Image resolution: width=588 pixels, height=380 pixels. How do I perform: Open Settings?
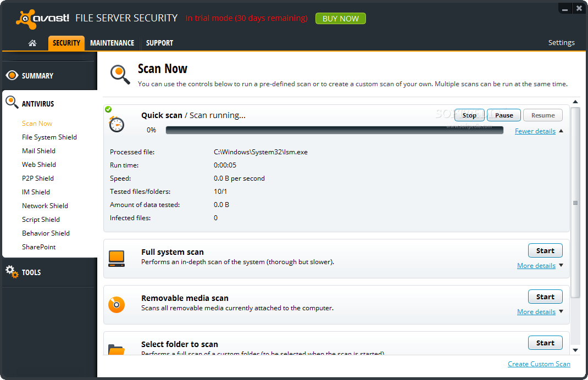pos(562,43)
